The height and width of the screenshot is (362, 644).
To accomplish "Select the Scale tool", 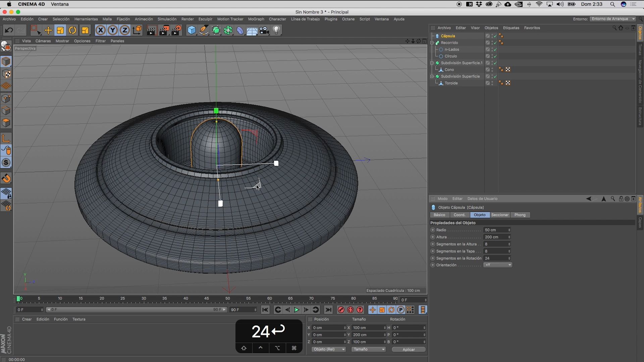I will 60,30.
